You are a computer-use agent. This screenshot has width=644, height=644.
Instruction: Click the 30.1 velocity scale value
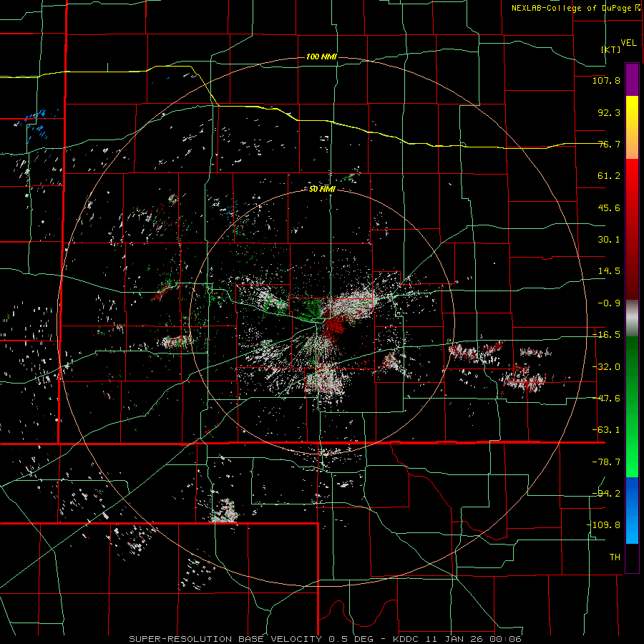click(x=609, y=240)
